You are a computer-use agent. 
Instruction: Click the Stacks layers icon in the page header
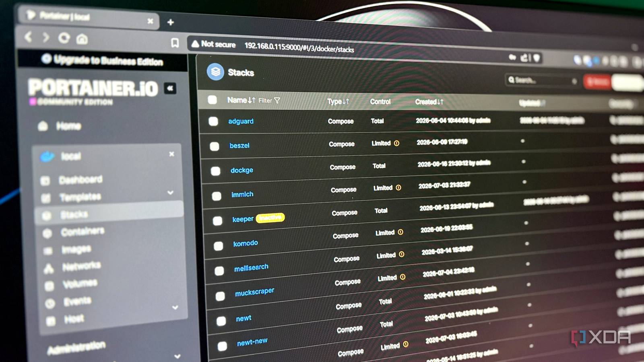click(x=215, y=72)
